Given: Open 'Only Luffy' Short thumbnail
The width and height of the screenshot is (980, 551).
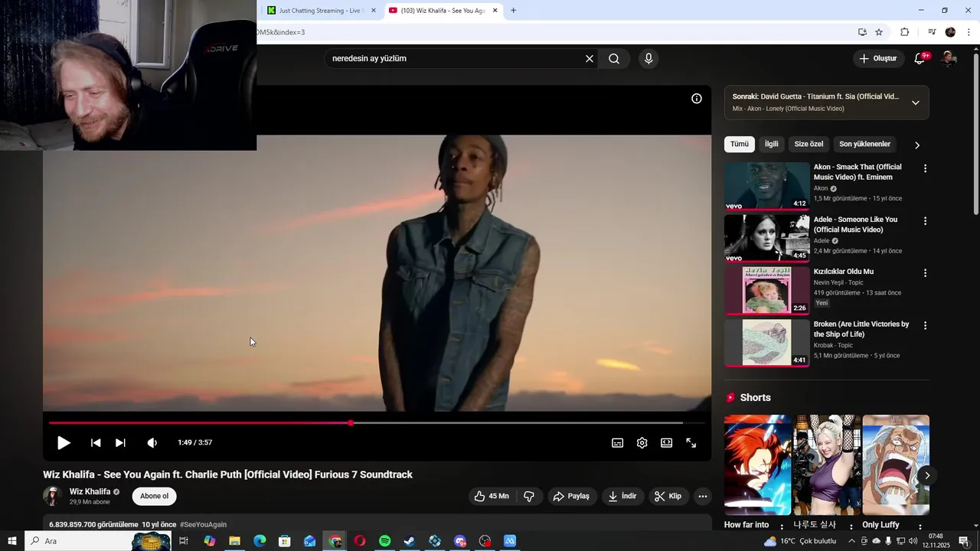Looking at the screenshot, I should tap(895, 465).
